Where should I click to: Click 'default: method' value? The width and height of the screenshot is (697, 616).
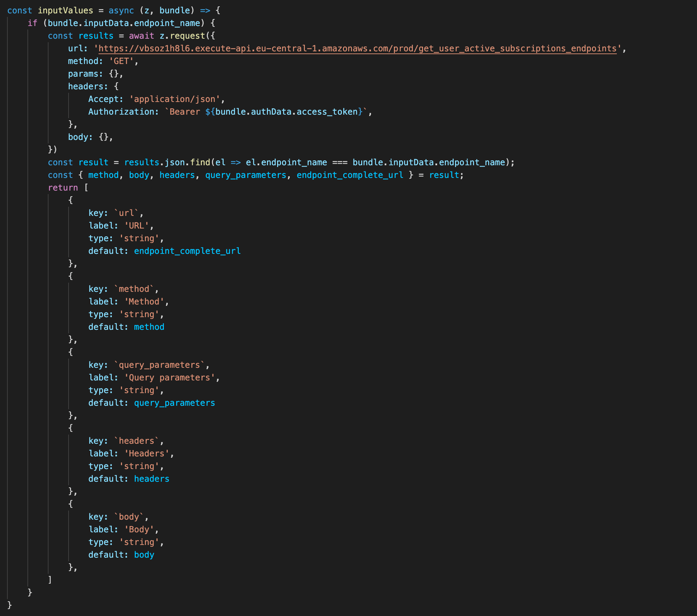(149, 327)
